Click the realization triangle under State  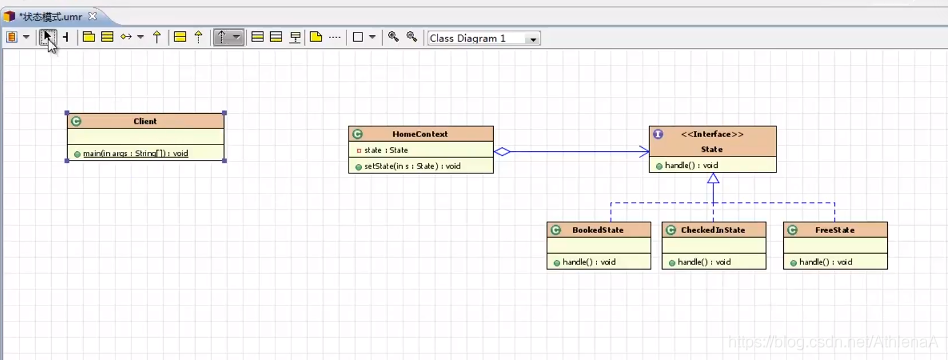point(713,178)
